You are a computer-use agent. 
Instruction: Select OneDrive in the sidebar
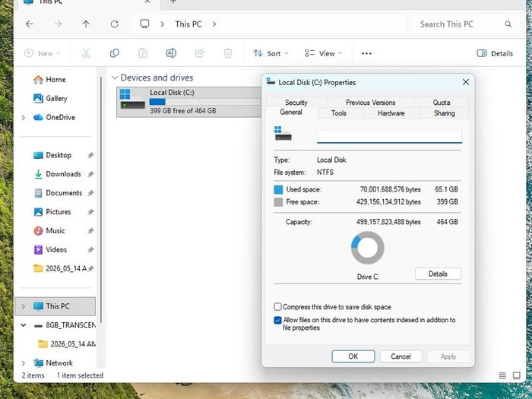click(x=54, y=117)
